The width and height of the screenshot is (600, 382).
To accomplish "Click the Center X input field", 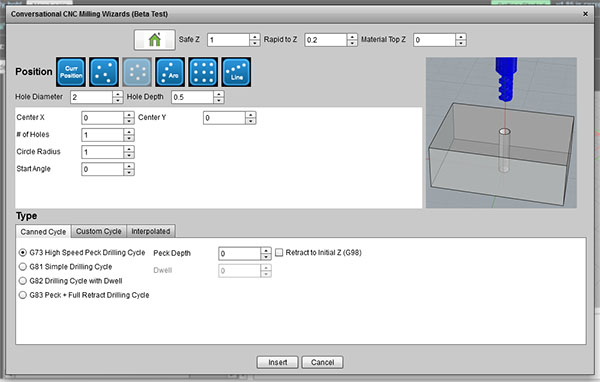I will coord(103,118).
